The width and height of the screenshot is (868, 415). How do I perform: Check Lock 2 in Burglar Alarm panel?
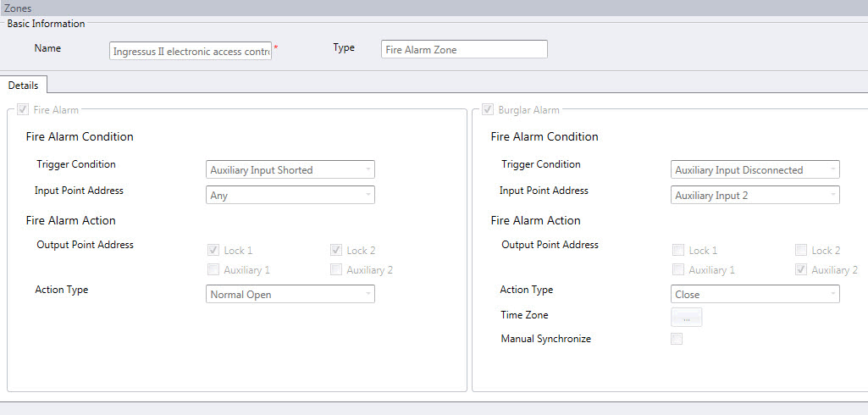click(x=801, y=251)
